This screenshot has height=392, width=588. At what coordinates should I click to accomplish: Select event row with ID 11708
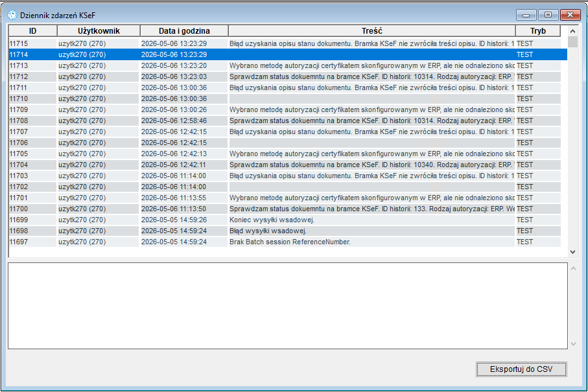coord(285,121)
